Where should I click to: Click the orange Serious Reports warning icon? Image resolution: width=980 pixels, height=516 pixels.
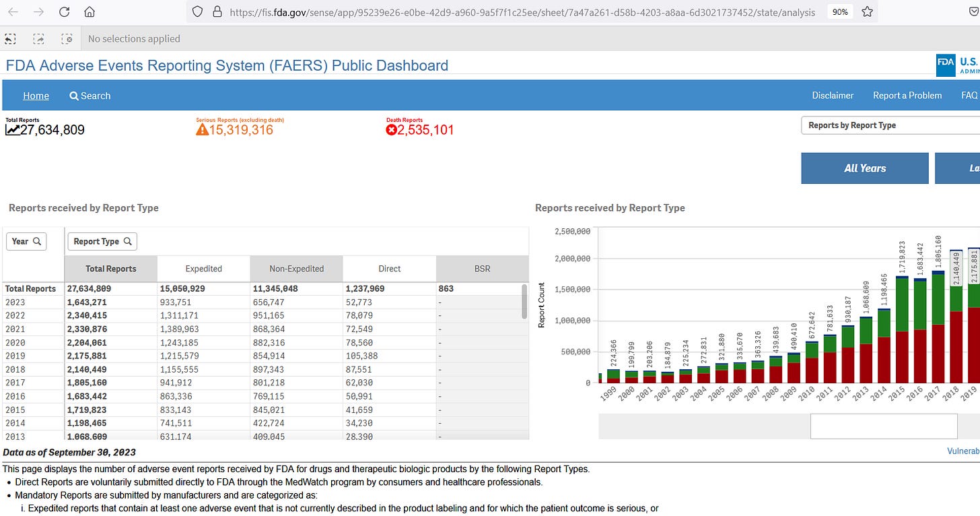pos(202,129)
